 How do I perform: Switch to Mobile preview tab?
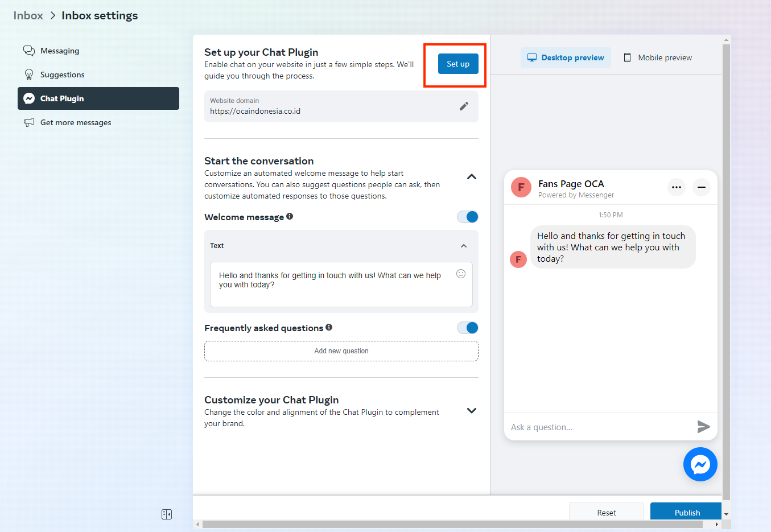pyautogui.click(x=658, y=57)
